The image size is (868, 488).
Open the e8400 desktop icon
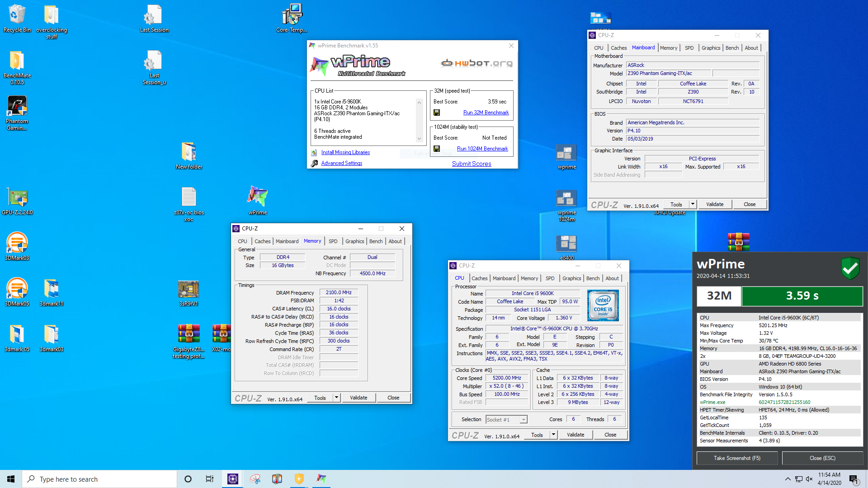567,248
